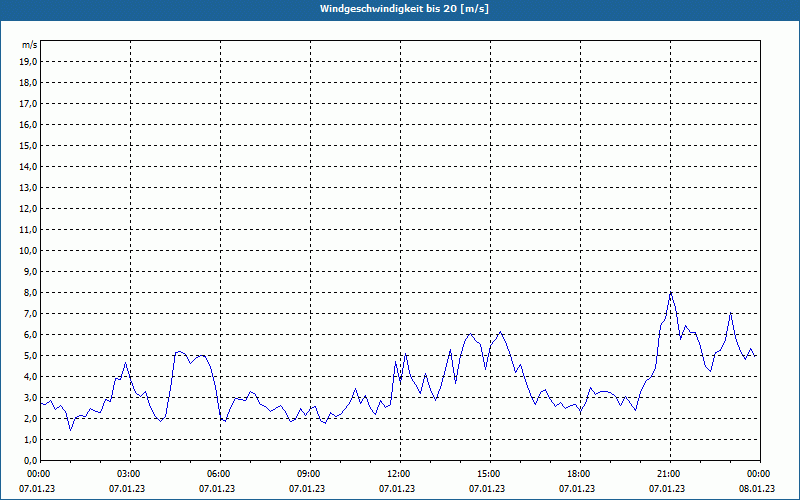This screenshot has width=800, height=500.
Task: Select the "19,0" y-axis label
Action: click(29, 62)
